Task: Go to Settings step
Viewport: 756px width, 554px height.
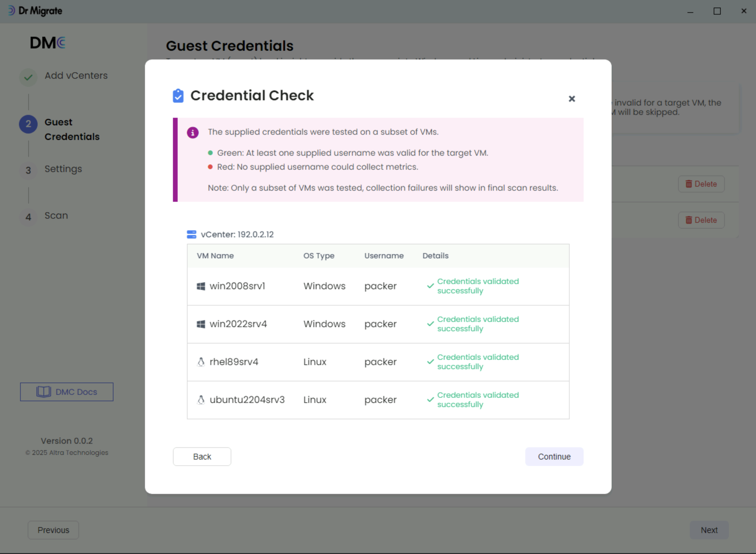Action: click(x=63, y=169)
